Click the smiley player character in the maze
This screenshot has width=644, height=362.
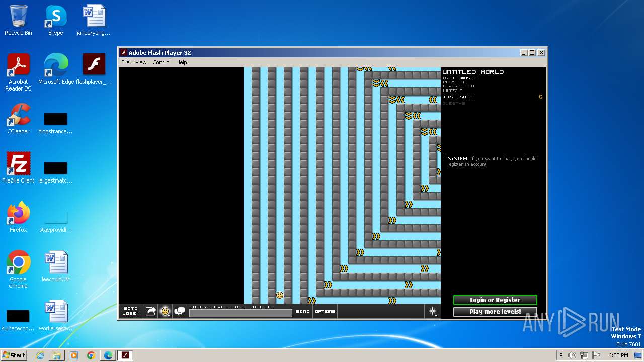(x=280, y=295)
